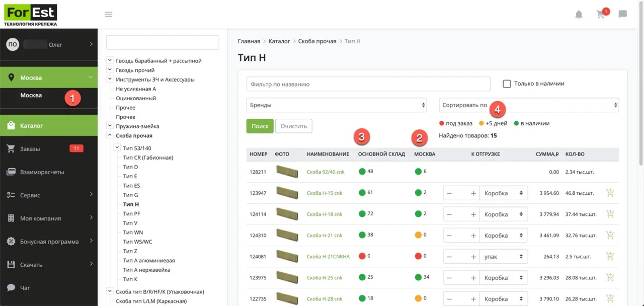
Task: Add Скоба H-15 cnk to cart
Action: [610, 193]
